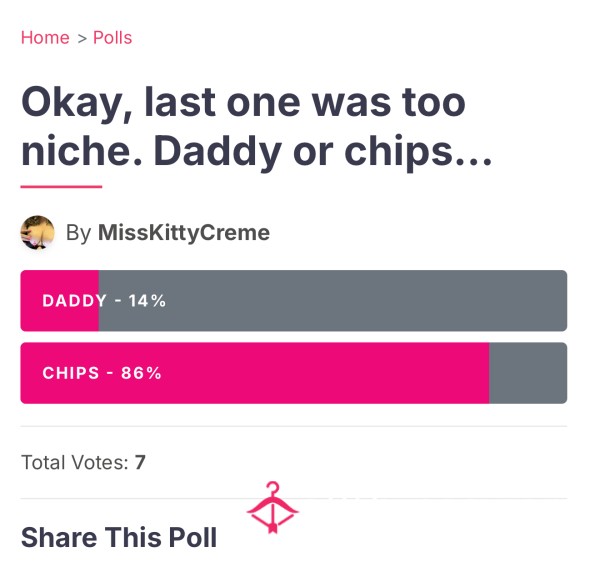
Task: Click the MissKittyCreme avatar thumbnail
Action: click(37, 233)
